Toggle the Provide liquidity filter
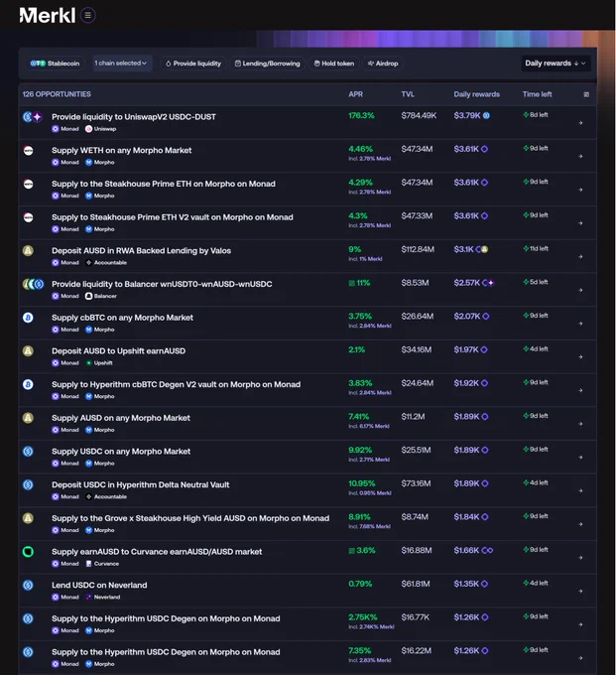Viewport: 616px width, 675px height. coord(193,64)
